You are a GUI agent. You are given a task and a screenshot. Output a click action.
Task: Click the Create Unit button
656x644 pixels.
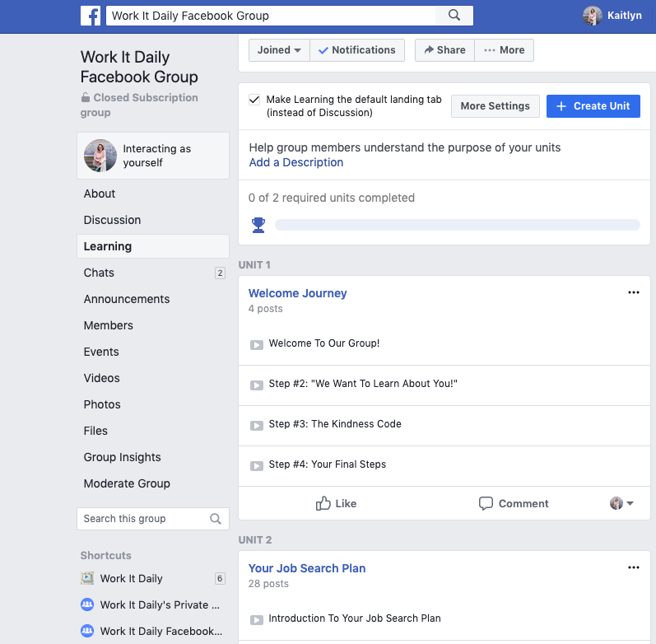593,106
